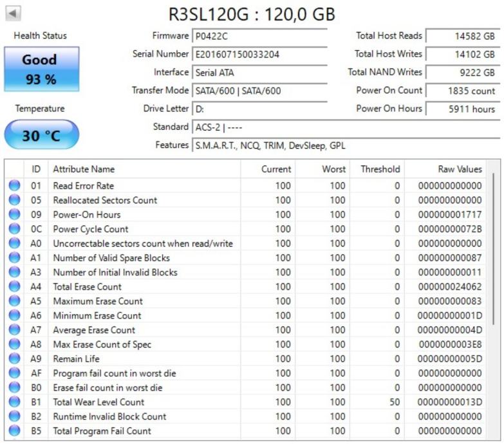Click the status orb for Erase fail count in worst die
Screen dimensions: 504x444
[14, 387]
